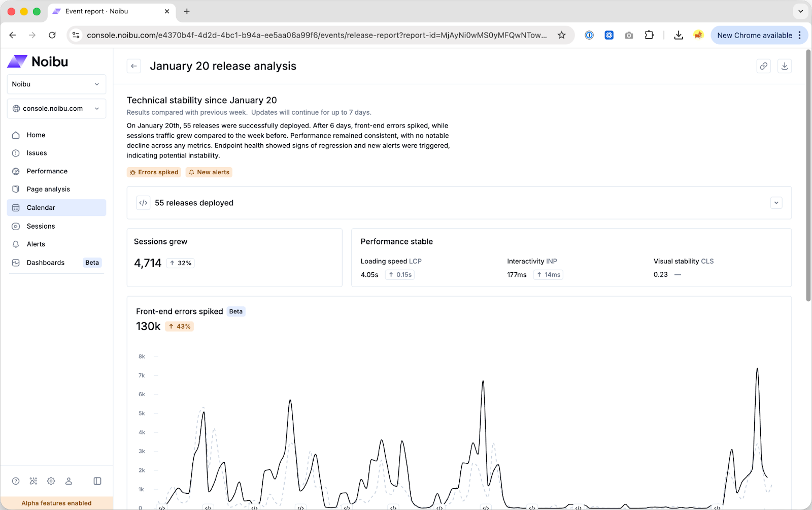Image resolution: width=812 pixels, height=510 pixels.
Task: Click the AI sparkle icon in sidebar footer
Action: [33, 481]
